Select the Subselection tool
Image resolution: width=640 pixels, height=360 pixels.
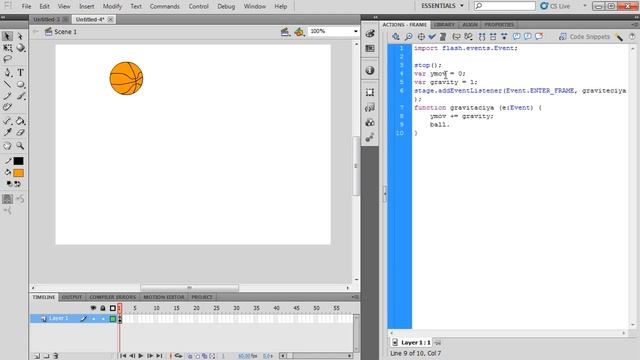[20, 37]
